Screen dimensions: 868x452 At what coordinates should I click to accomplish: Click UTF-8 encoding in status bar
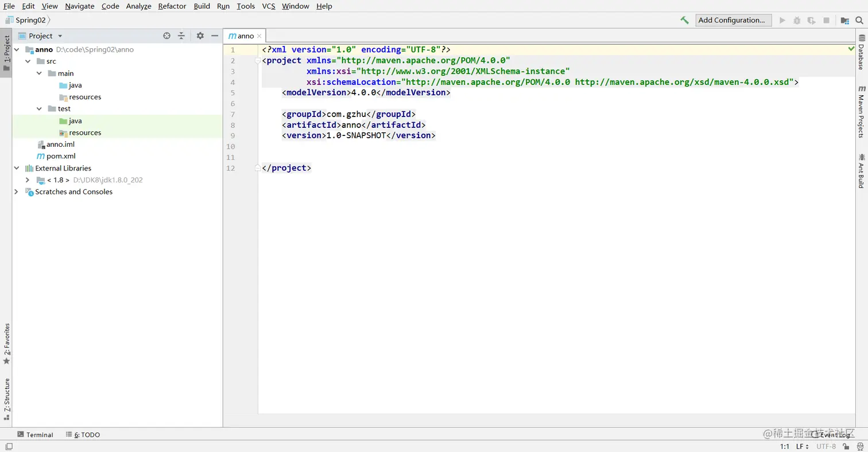(826, 446)
